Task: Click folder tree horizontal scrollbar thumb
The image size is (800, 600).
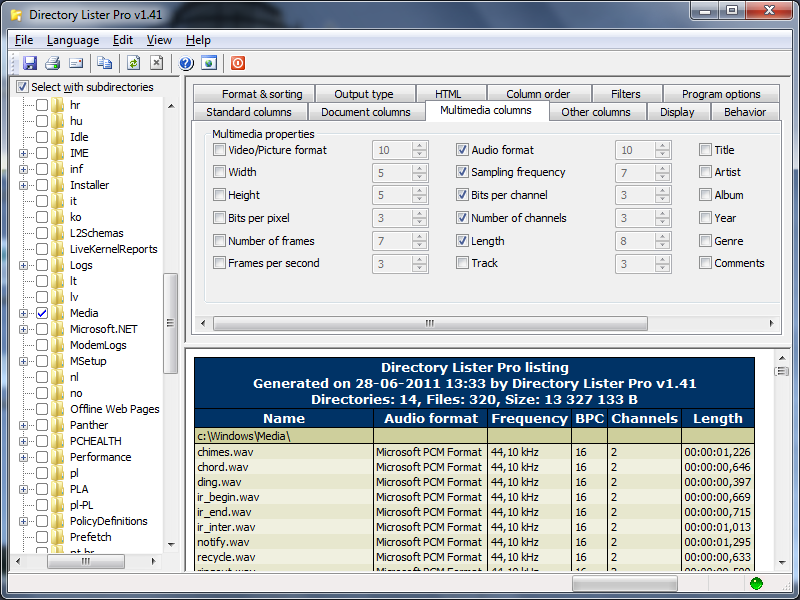Action: coord(86,561)
